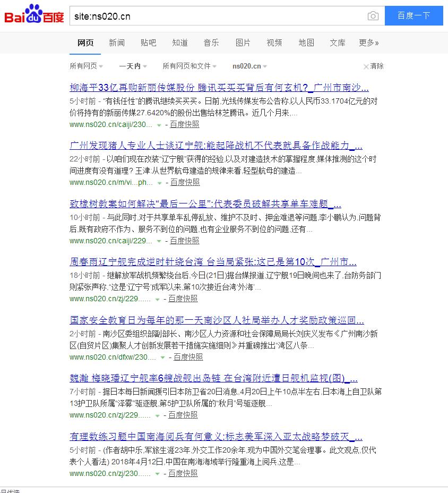Viewport: 448px width, 493px height.
Task: Open result 有理数练习题中国南海阅兵
Action: click(216, 436)
